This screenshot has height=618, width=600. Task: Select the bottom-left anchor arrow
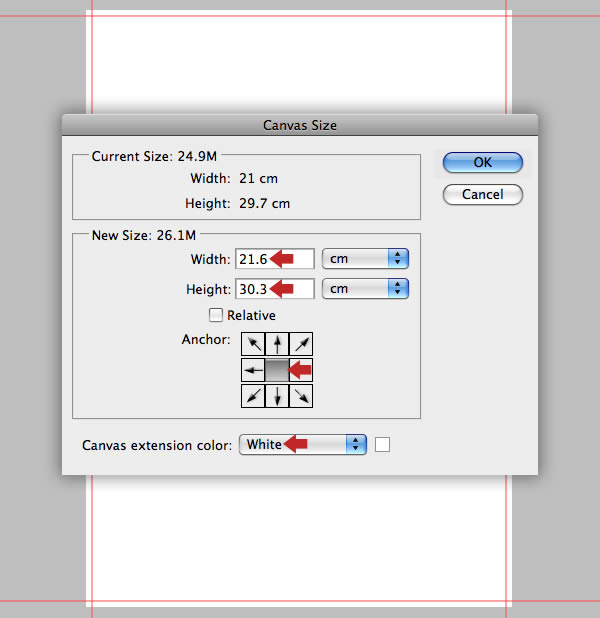pos(253,396)
